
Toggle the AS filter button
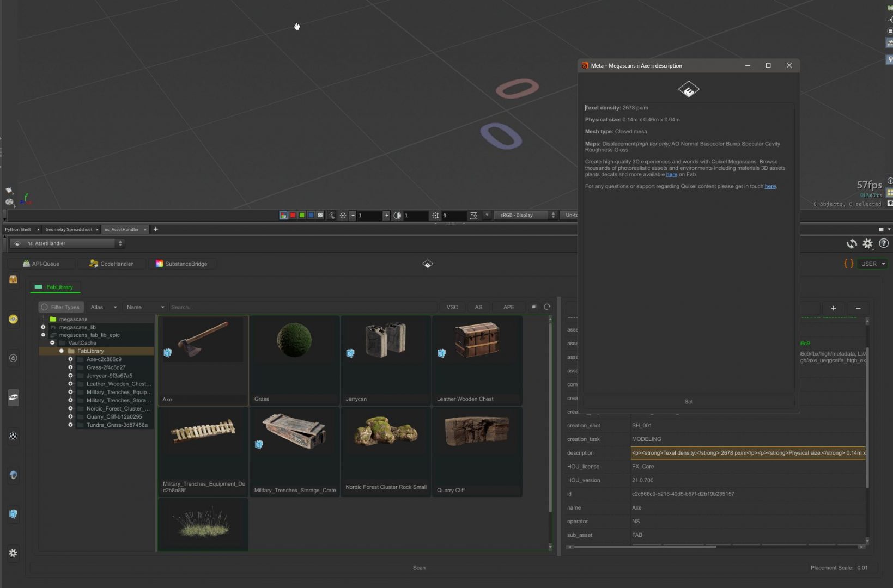click(x=478, y=307)
